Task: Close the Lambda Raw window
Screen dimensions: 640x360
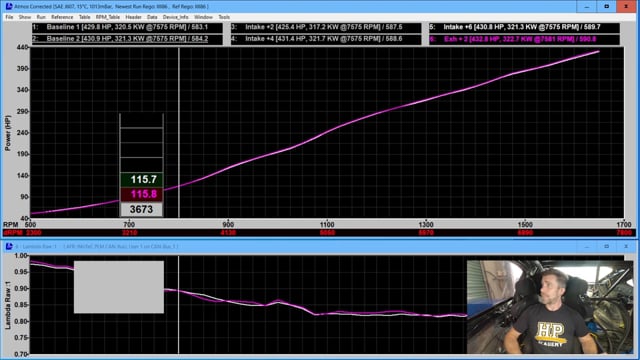Action: (x=626, y=247)
